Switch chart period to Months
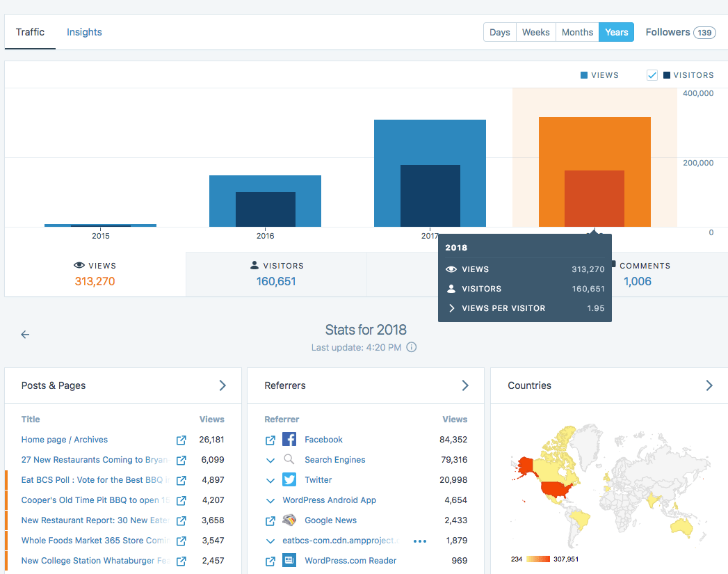Viewport: 728px width, 574px height. tap(577, 32)
